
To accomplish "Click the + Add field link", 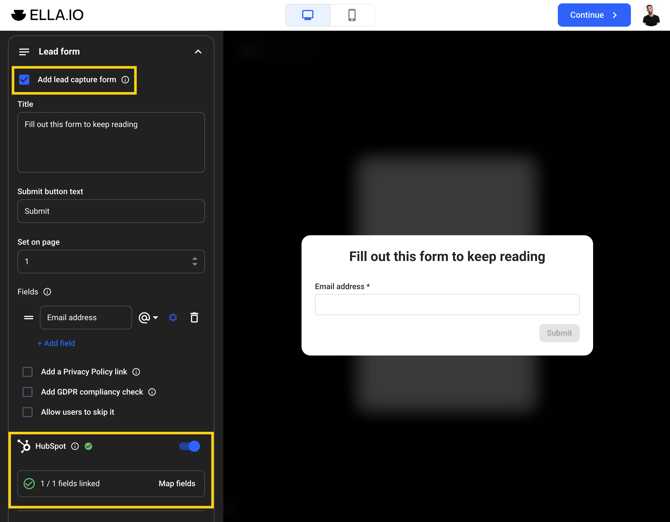I will click(56, 343).
